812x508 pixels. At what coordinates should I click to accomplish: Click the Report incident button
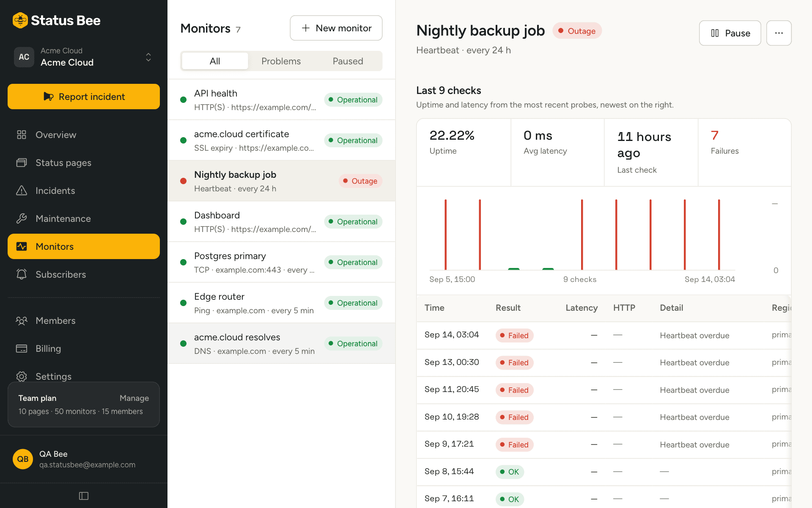tap(84, 97)
